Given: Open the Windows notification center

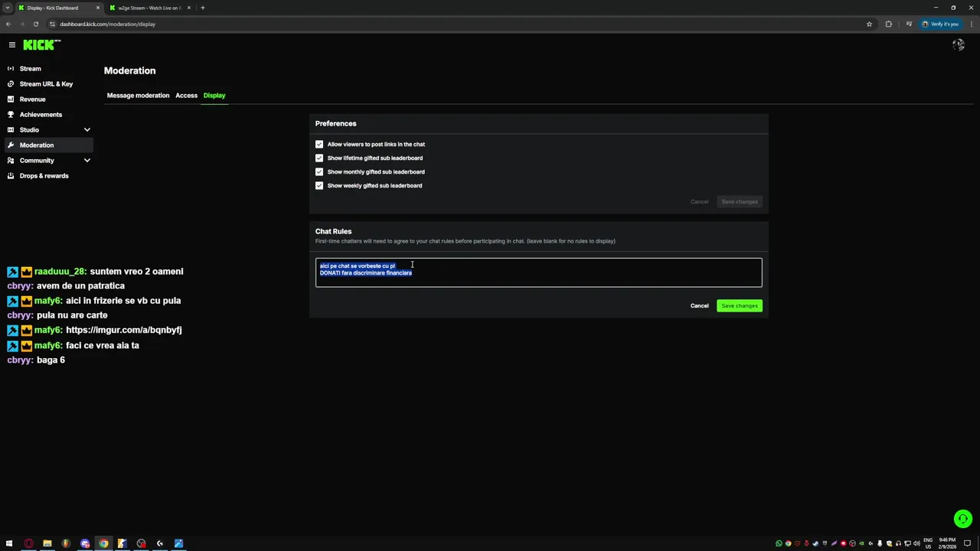Looking at the screenshot, I should pos(967,543).
